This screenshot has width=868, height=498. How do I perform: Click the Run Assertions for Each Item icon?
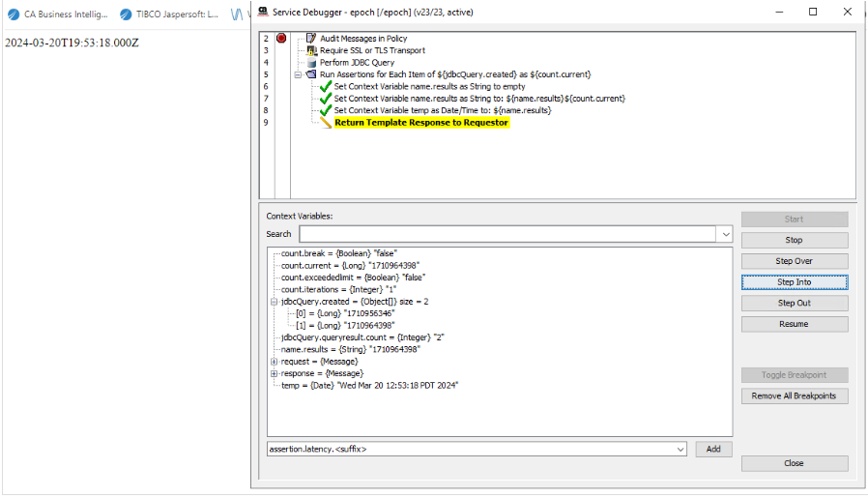point(311,74)
